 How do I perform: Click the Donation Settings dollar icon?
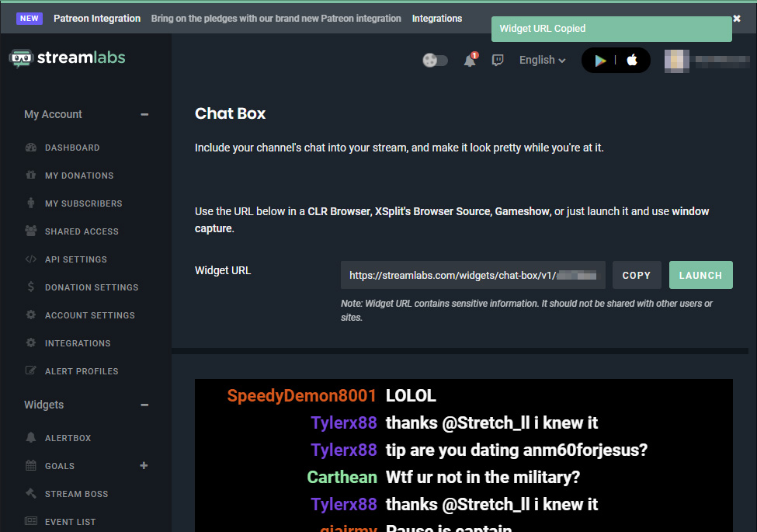pyautogui.click(x=31, y=287)
